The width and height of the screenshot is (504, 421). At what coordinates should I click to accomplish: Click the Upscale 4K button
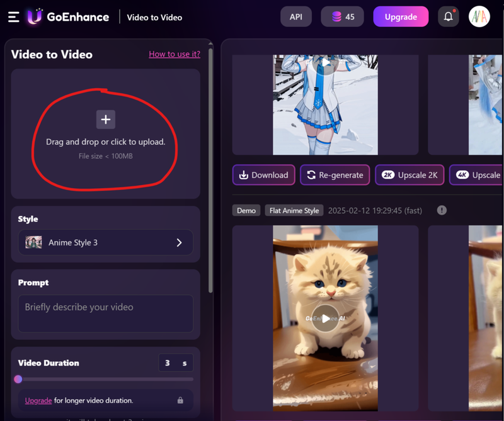[x=476, y=175]
